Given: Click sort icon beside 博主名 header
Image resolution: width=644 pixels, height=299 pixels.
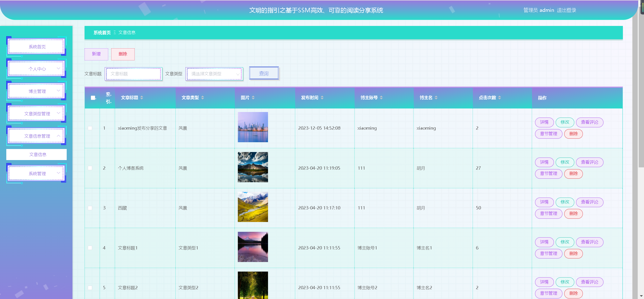Looking at the screenshot, I should (x=436, y=98).
